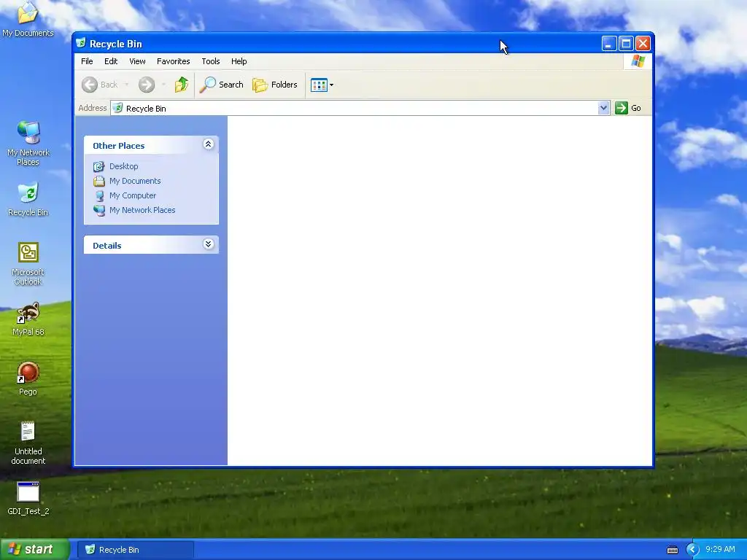The image size is (747, 560).
Task: Go up one folder level
Action: [x=182, y=85]
